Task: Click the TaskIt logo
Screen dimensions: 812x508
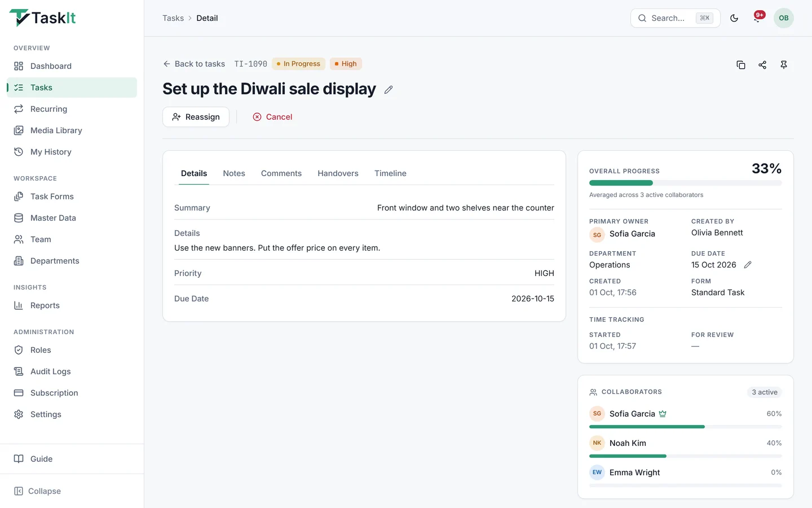Action: (42, 18)
